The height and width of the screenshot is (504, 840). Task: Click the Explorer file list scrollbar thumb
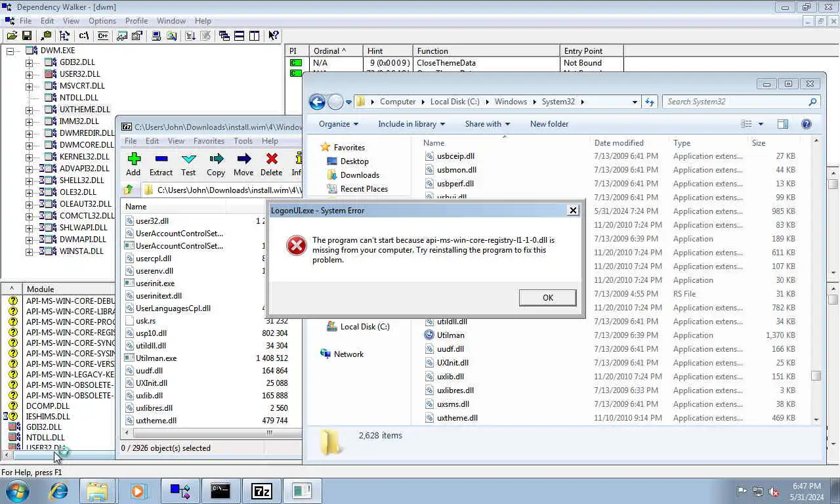coord(816,376)
